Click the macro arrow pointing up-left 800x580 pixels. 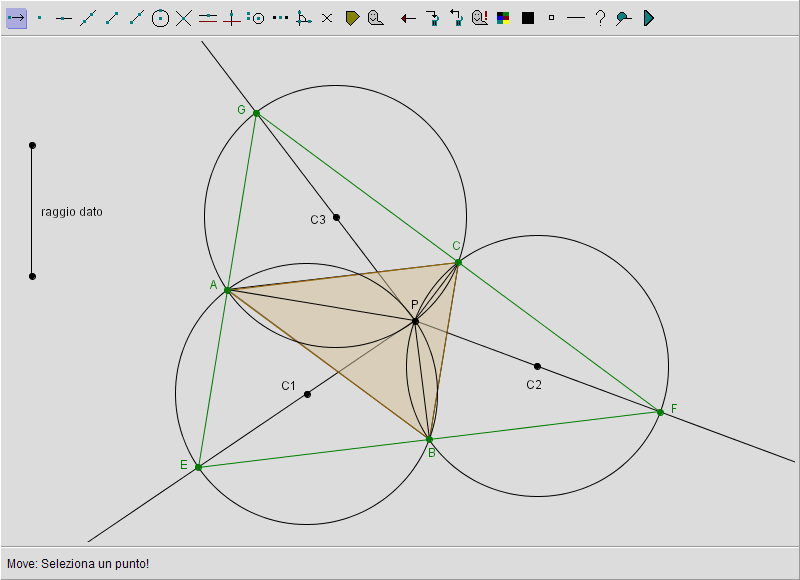(456, 18)
